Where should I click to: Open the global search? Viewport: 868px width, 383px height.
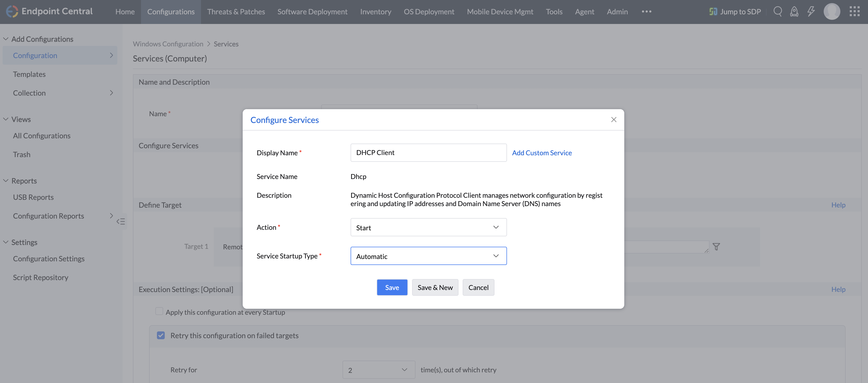coord(778,11)
